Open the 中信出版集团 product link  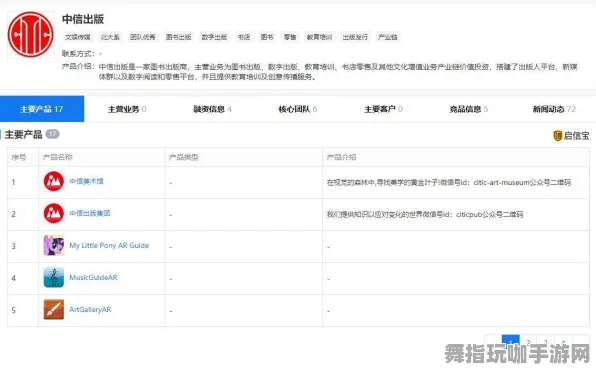pos(90,213)
